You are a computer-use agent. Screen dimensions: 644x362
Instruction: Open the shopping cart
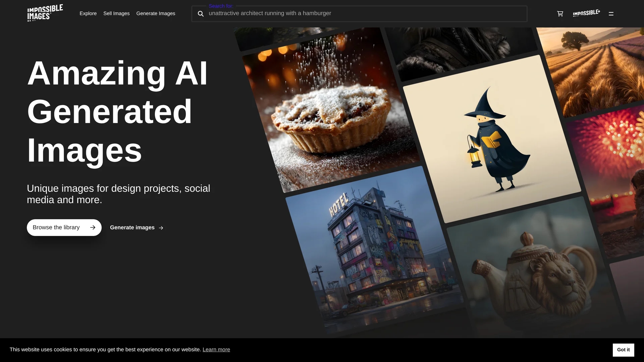[560, 14]
